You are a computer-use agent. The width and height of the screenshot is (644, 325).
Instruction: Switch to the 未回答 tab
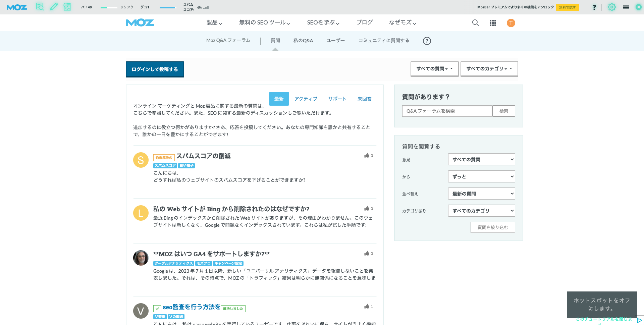tap(364, 99)
